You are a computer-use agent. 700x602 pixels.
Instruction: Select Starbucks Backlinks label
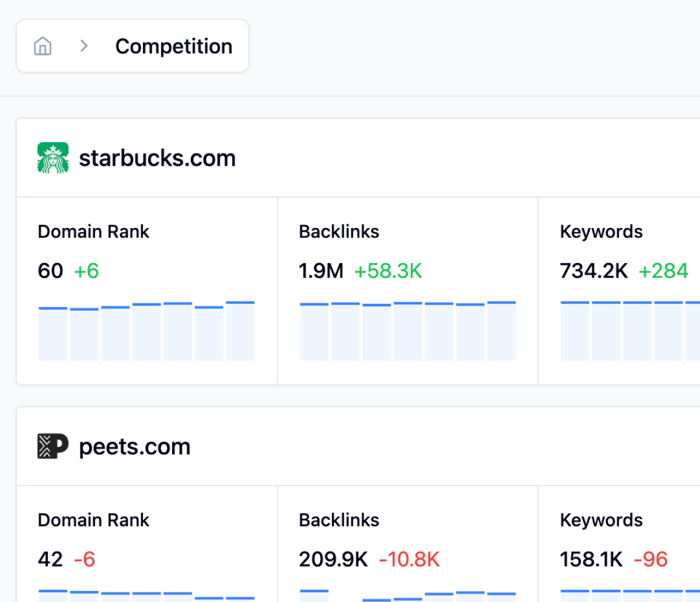(x=339, y=232)
